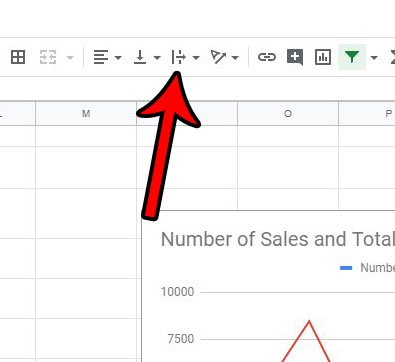395x362 pixels.
Task: Select the Vertical align icon
Action: click(x=140, y=57)
